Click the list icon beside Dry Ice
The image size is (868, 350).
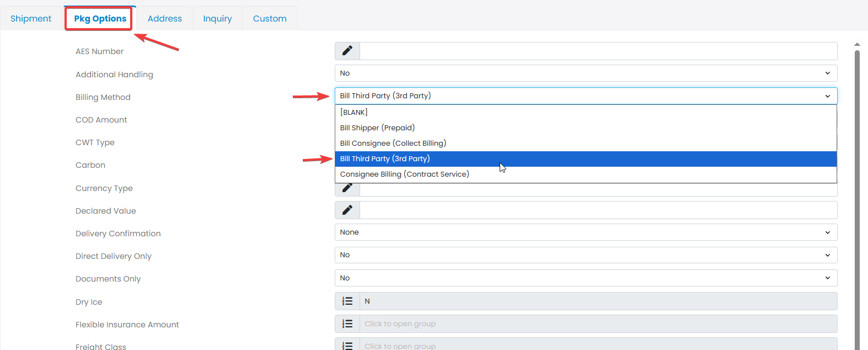[347, 301]
